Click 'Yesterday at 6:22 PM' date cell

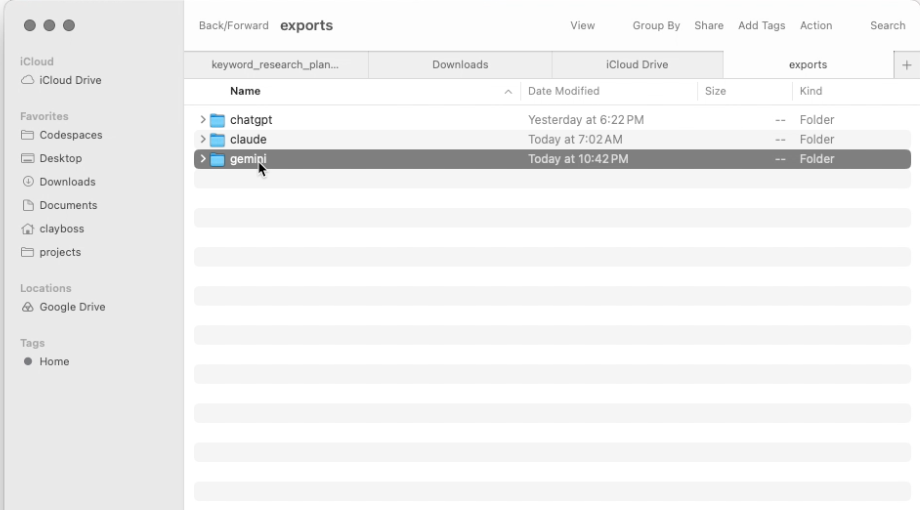tap(586, 120)
